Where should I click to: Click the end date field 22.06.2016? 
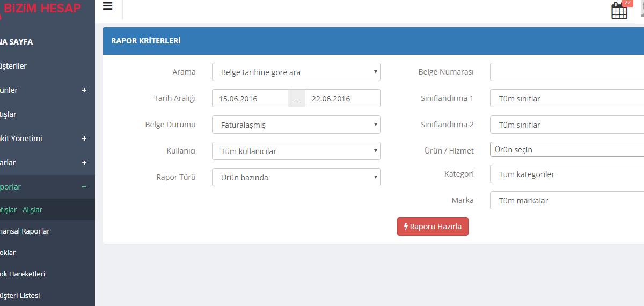(342, 99)
